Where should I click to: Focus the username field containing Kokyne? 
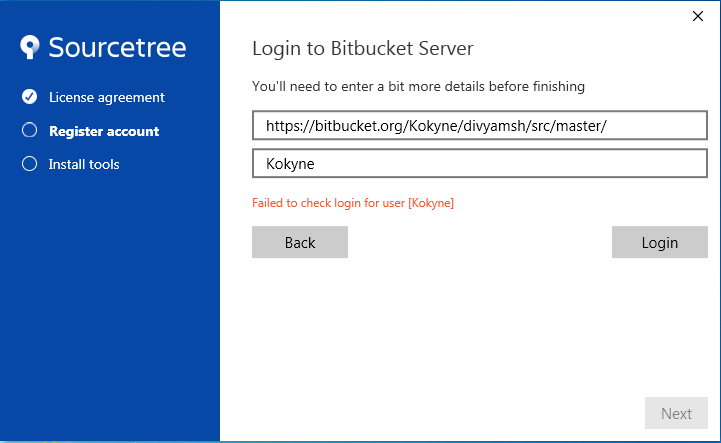point(480,163)
